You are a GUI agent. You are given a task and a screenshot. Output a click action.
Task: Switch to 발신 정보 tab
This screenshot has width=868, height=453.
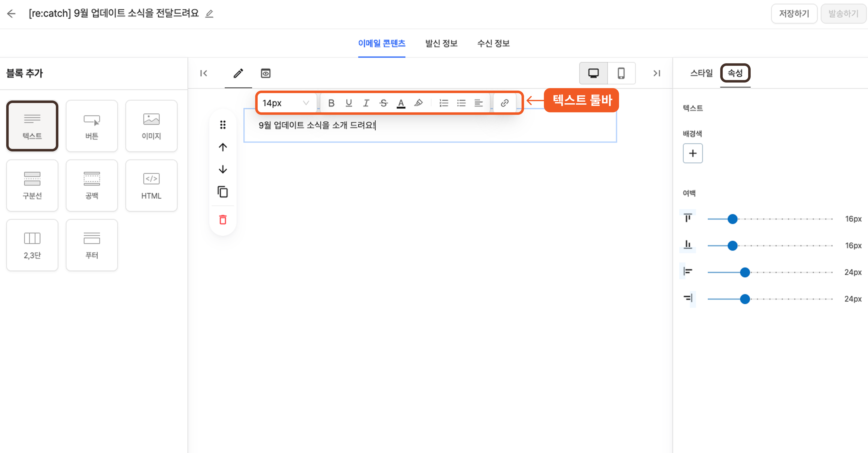[441, 43]
